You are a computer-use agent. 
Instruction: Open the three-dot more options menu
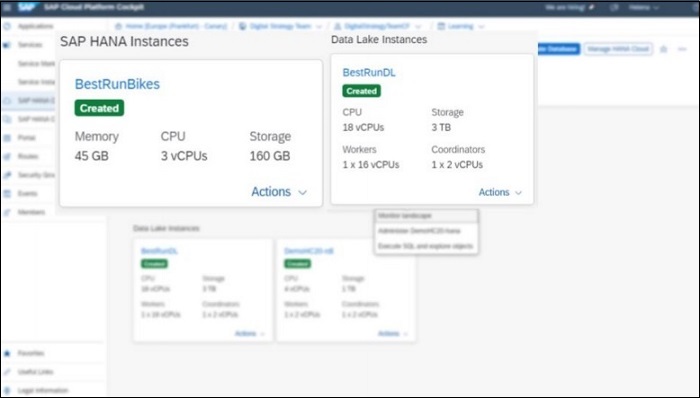(682, 49)
